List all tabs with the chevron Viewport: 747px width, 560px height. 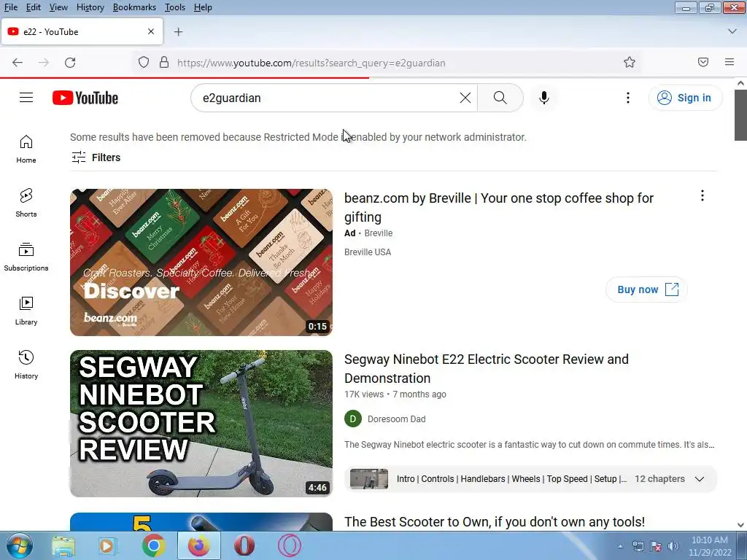pyautogui.click(x=732, y=31)
